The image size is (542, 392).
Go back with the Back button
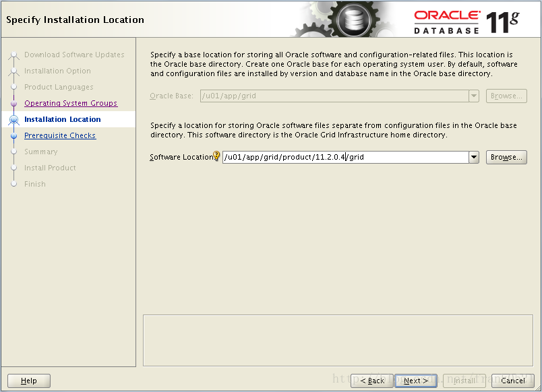372,381
